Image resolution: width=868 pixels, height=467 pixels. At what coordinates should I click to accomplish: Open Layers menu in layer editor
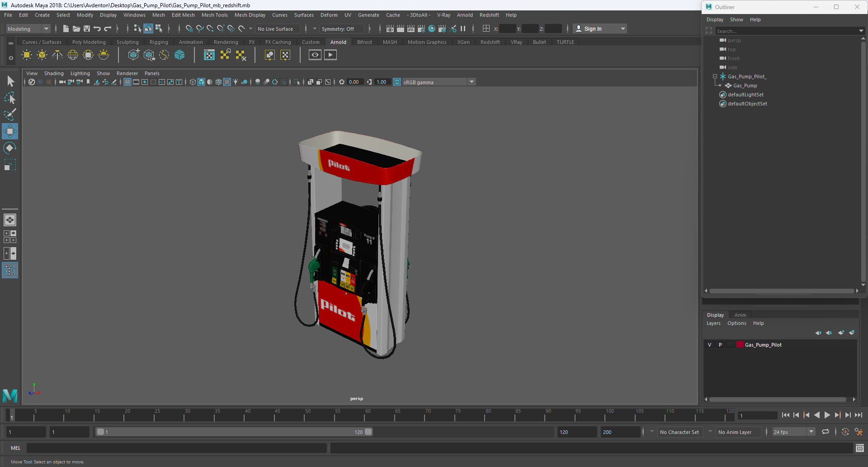pos(713,323)
